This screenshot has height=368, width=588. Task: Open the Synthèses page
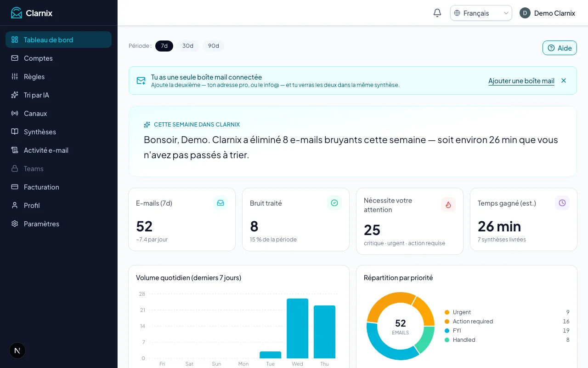coord(58,132)
